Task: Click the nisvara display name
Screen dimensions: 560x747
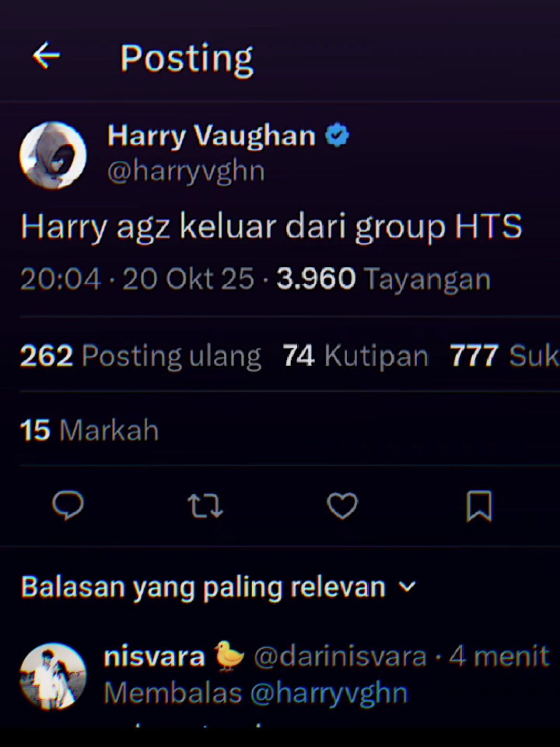Action: coord(154,657)
